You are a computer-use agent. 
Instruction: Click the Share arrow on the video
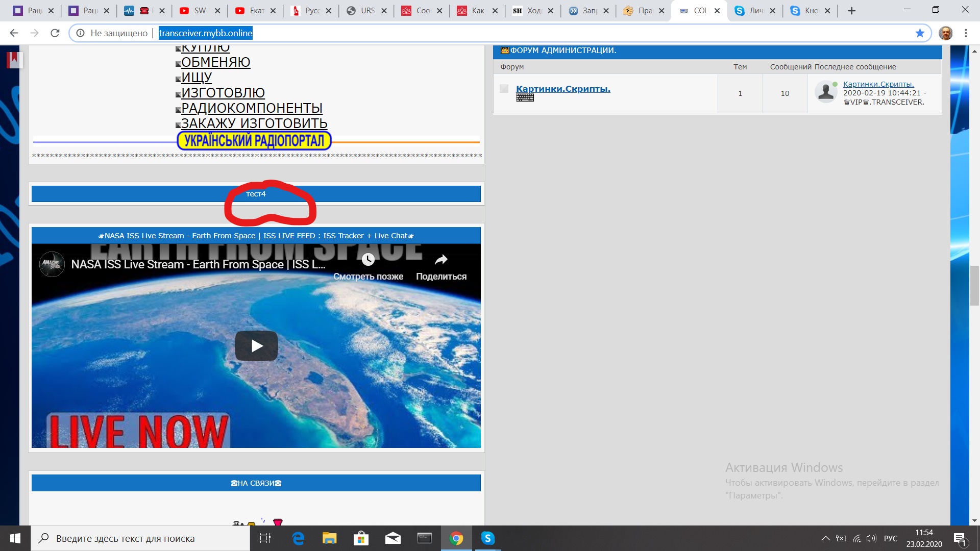pos(441,260)
